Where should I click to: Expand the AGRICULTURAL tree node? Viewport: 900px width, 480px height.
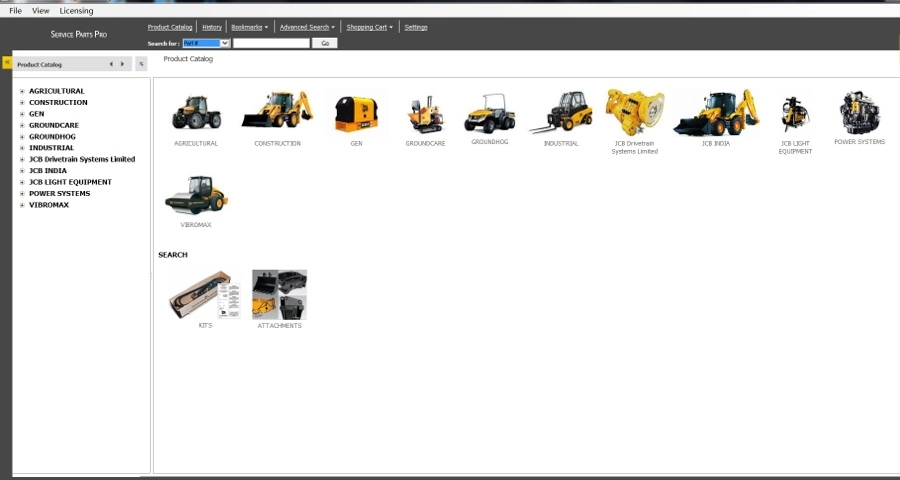point(22,91)
